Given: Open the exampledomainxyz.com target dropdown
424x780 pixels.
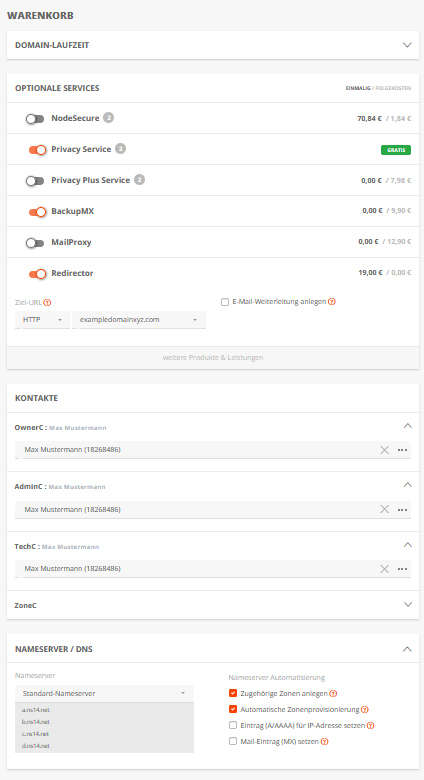Looking at the screenshot, I should 139,320.
